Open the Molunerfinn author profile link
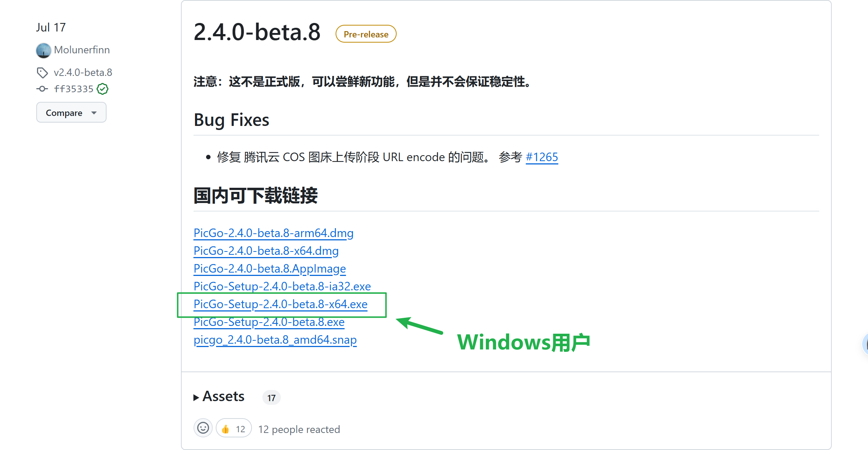 (82, 50)
